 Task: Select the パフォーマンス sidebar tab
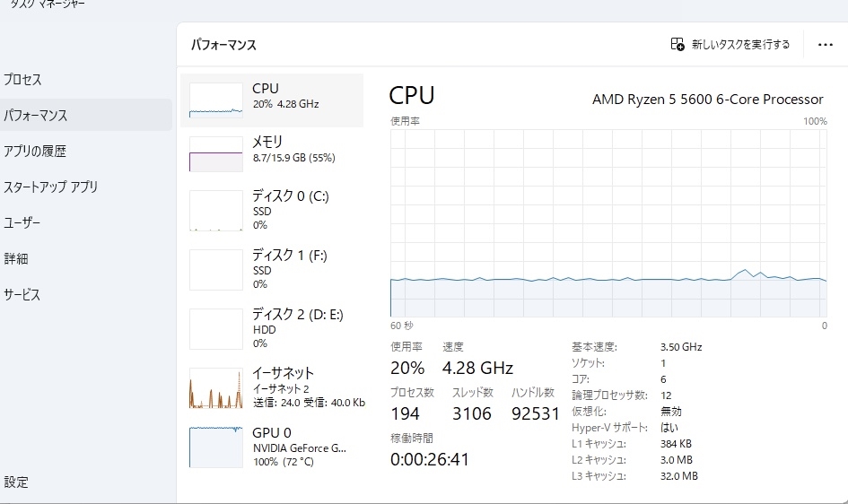36,116
